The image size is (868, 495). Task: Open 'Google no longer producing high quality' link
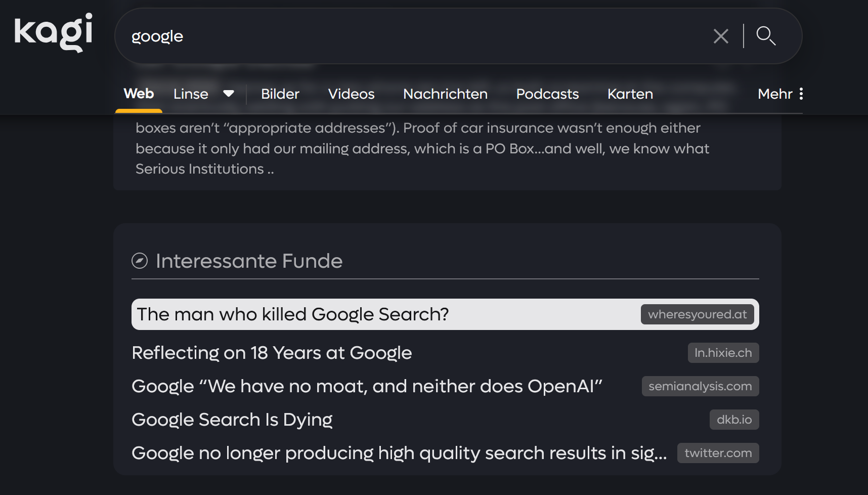click(x=399, y=453)
